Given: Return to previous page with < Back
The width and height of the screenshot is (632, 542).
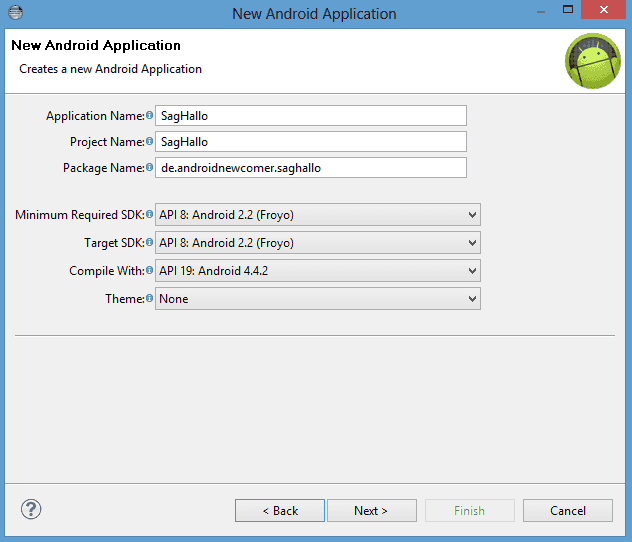Looking at the screenshot, I should tap(280, 511).
